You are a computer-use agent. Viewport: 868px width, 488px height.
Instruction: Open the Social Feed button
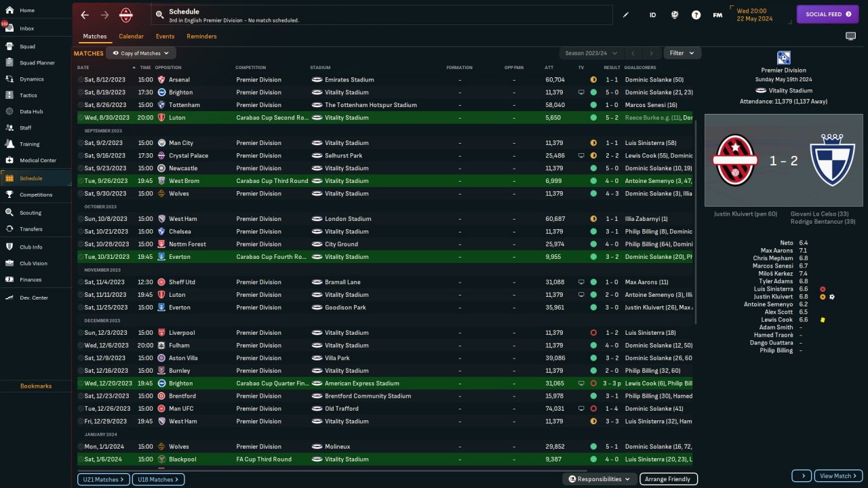[x=827, y=14]
